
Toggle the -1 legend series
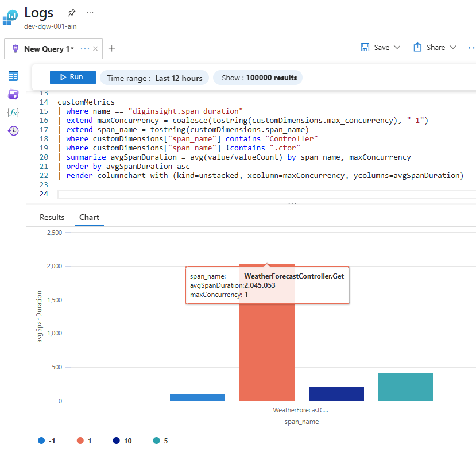coord(47,441)
